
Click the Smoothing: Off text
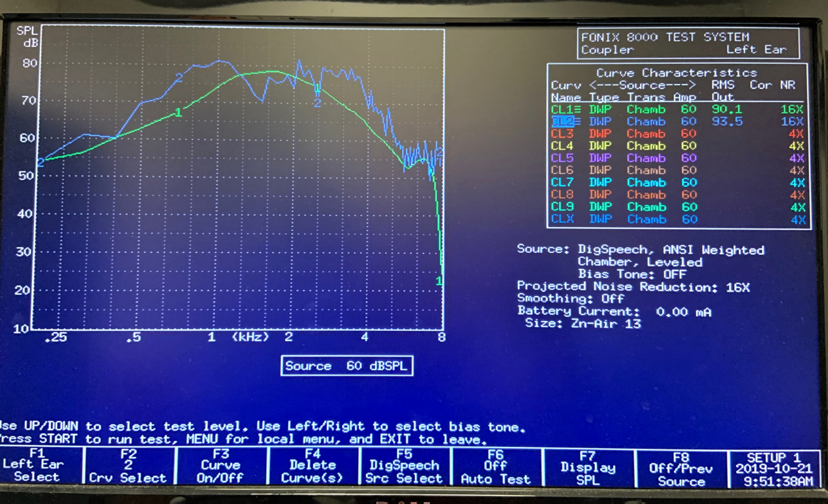coord(571,298)
